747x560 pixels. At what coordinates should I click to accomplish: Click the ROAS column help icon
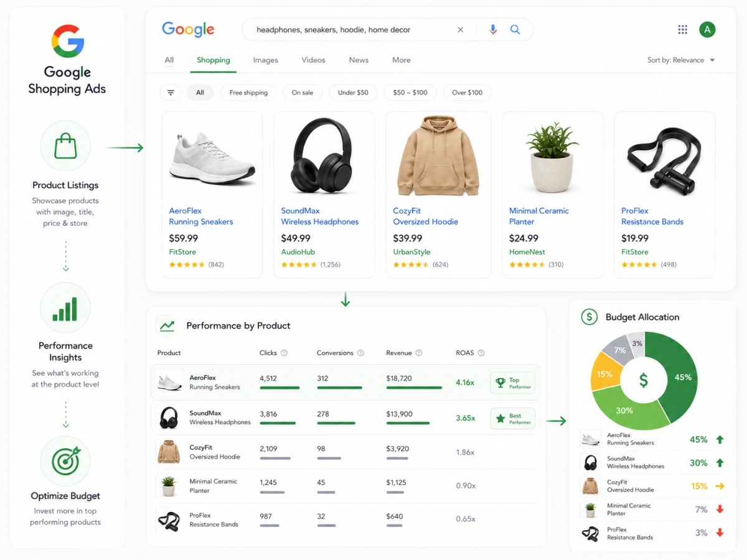(481, 353)
